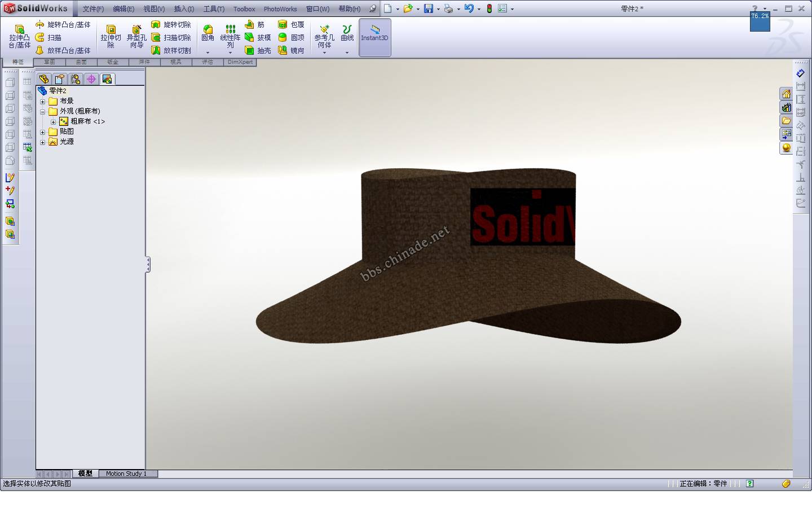Open the Hole Wizard (异型孔向导)
Image resolution: width=812 pixels, height=508 pixels.
pos(136,36)
